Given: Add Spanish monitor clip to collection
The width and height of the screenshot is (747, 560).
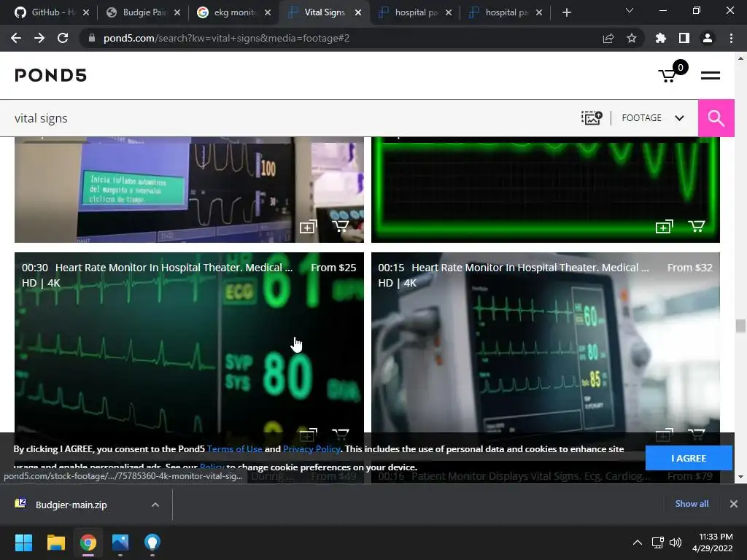Looking at the screenshot, I should (308, 227).
